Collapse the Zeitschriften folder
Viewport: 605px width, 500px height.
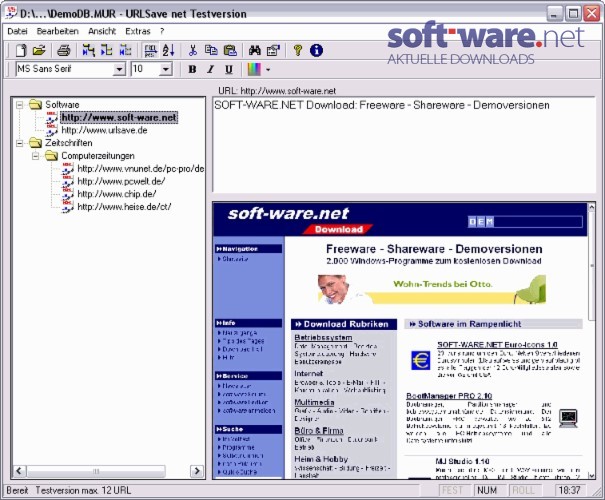click(x=20, y=143)
